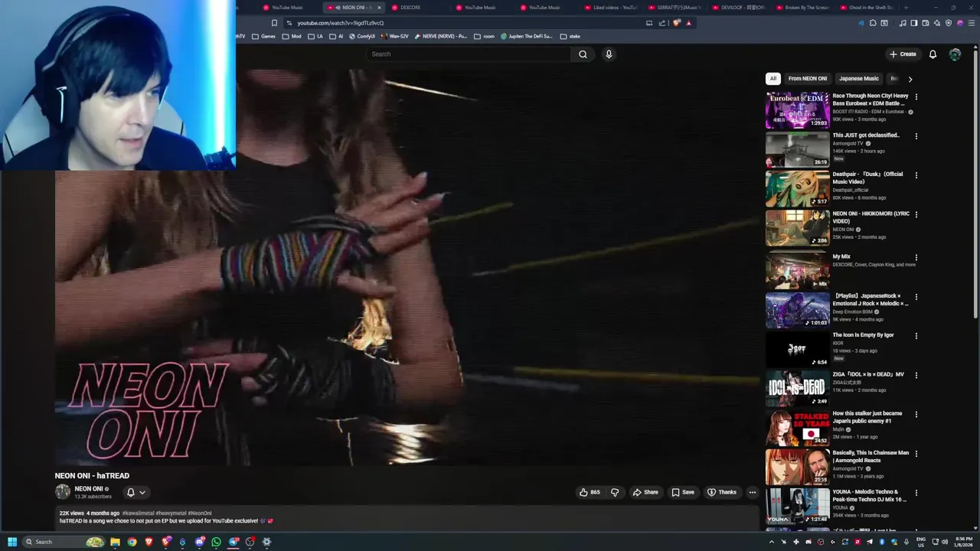This screenshot has height=551, width=980.
Task: Open the Brave hamburger main menu
Action: [x=971, y=23]
